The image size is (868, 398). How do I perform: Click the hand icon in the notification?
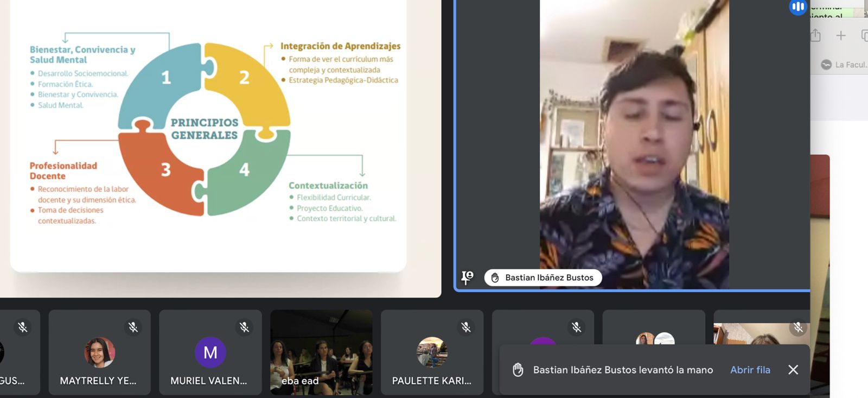click(x=518, y=370)
